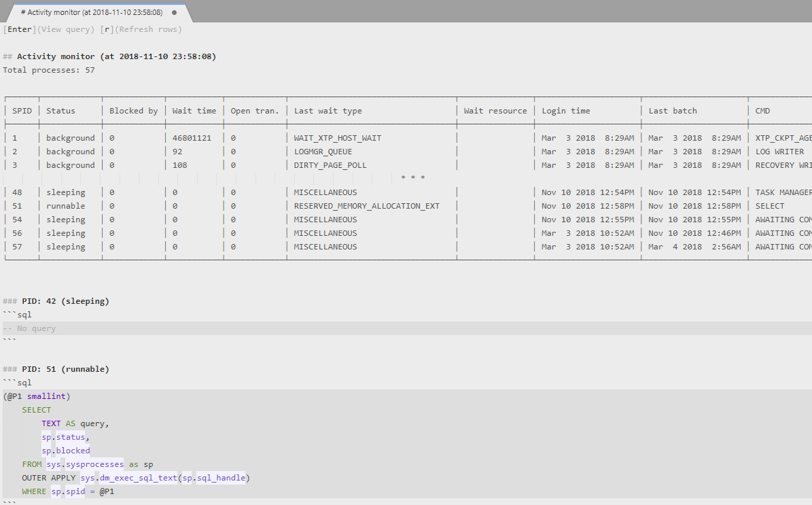This screenshot has height=505, width=812.
Task: Click the Status column header
Action: 60,111
